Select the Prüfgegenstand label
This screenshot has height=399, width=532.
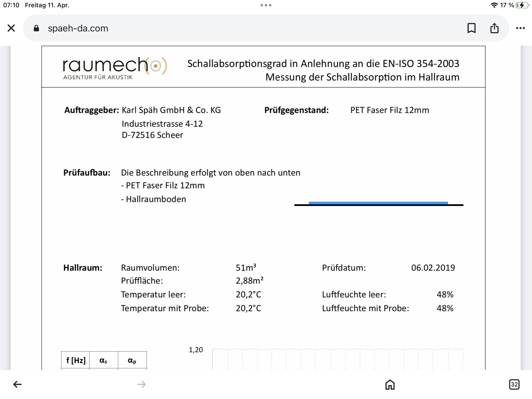(296, 110)
